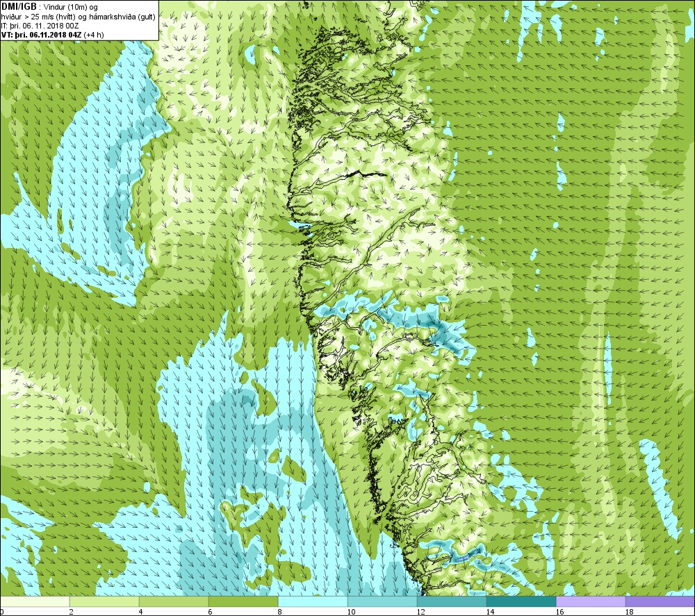Screen dimensions: 695x616
Task: Click the legend scale label "14"
Action: coord(490,612)
